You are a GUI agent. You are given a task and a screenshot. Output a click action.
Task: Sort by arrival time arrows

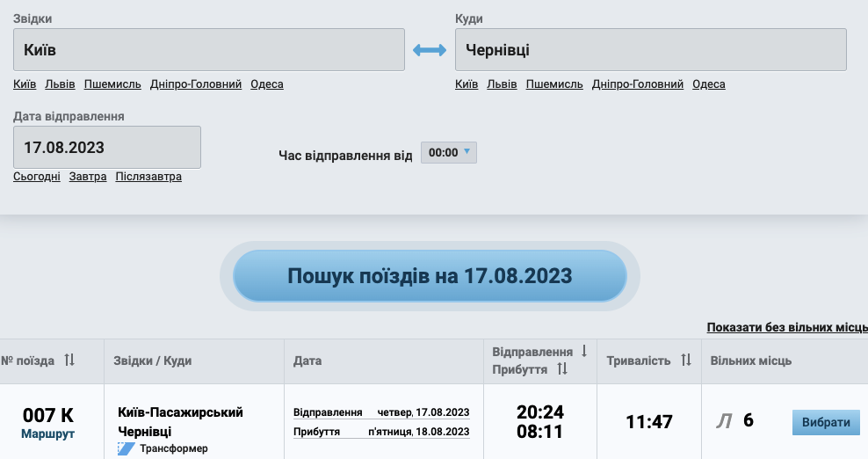click(x=561, y=370)
